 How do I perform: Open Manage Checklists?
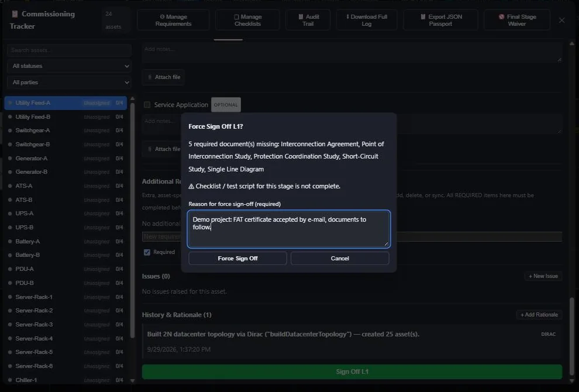click(x=247, y=20)
